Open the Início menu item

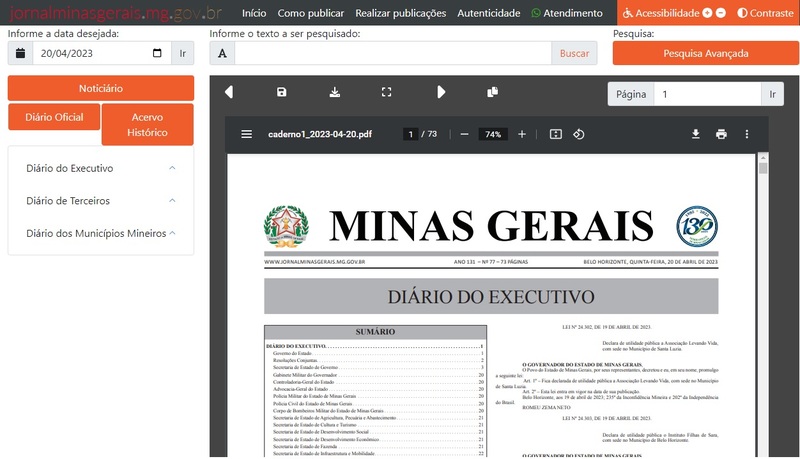point(254,13)
